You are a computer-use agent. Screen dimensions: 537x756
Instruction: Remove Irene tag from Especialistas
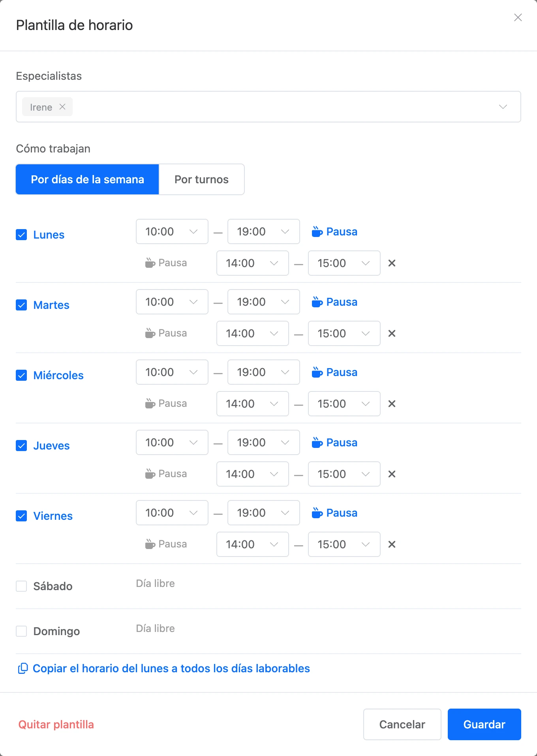(x=62, y=107)
